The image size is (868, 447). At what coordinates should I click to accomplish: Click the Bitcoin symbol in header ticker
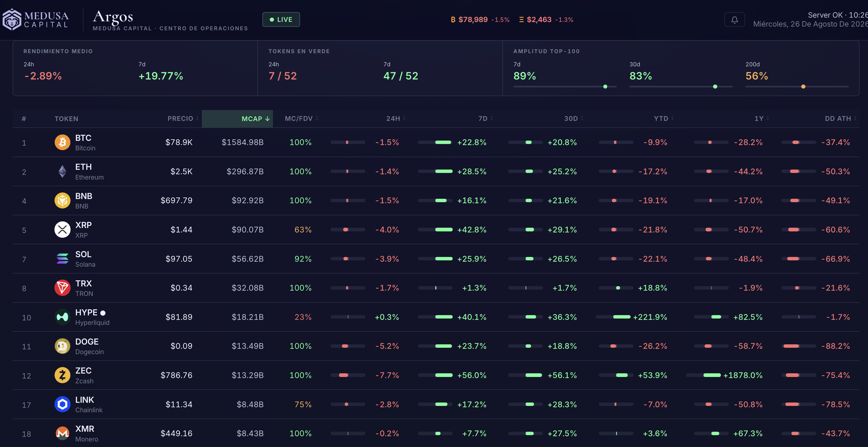[453, 19]
